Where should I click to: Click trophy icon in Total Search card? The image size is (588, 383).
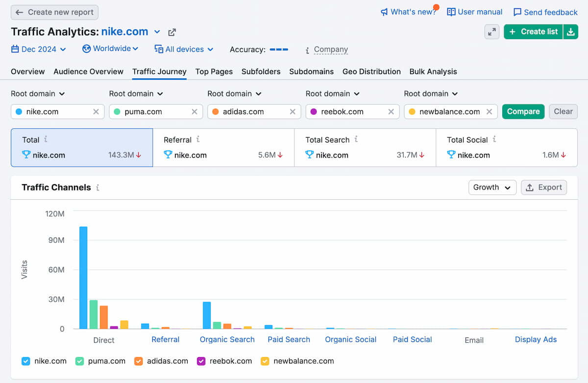coord(310,155)
